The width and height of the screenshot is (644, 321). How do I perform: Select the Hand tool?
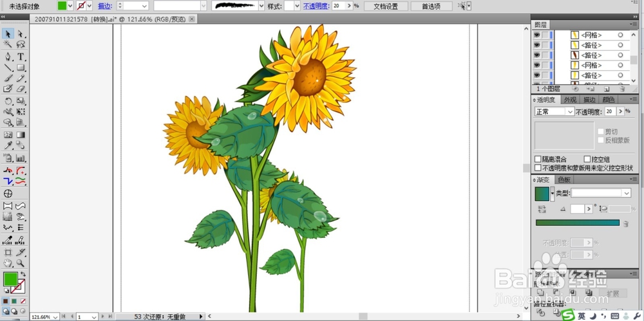8,263
